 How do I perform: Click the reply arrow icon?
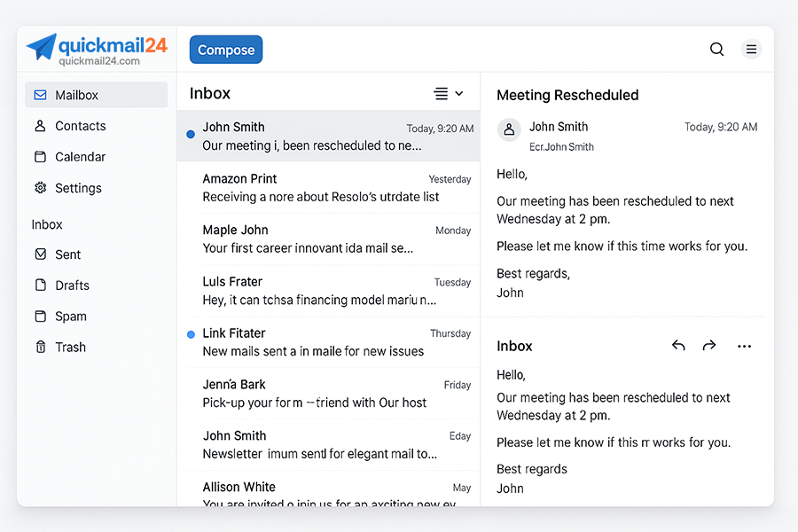coord(678,346)
